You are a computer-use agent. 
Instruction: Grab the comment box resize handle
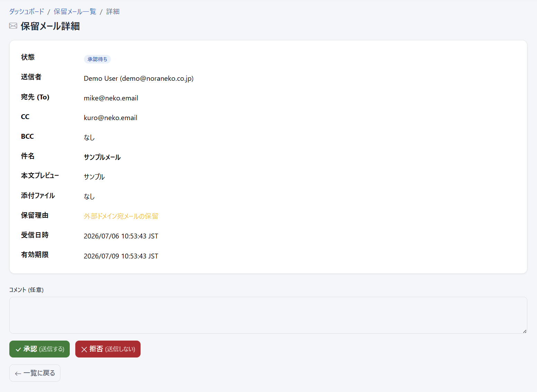point(525,331)
